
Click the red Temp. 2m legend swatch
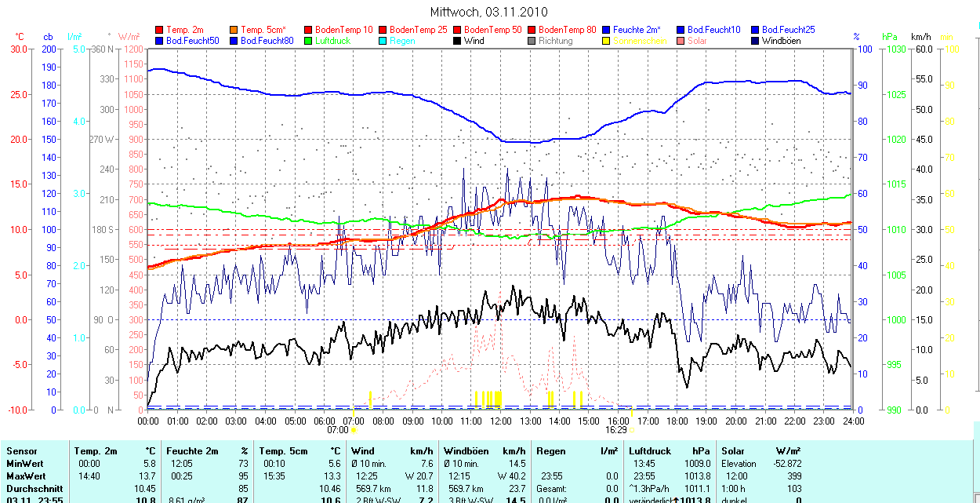[x=160, y=29]
